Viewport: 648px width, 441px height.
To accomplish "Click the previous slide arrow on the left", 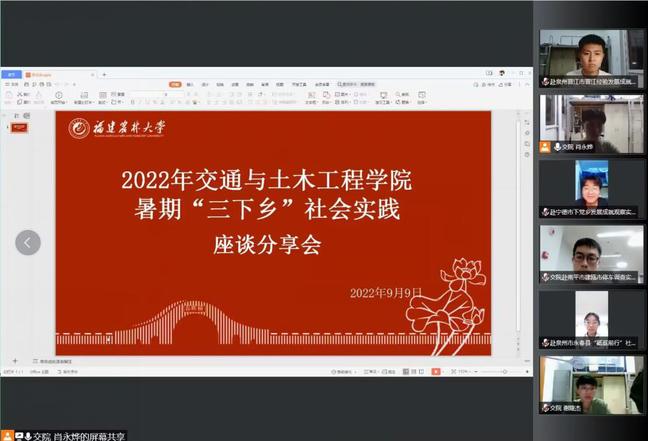I will [x=28, y=242].
